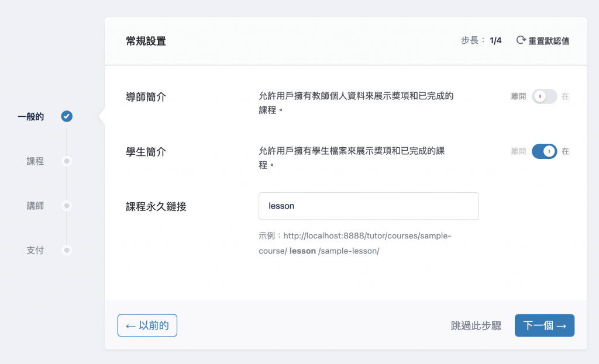Click the 步長: 1/4 step indicator
599x364 pixels.
point(481,40)
